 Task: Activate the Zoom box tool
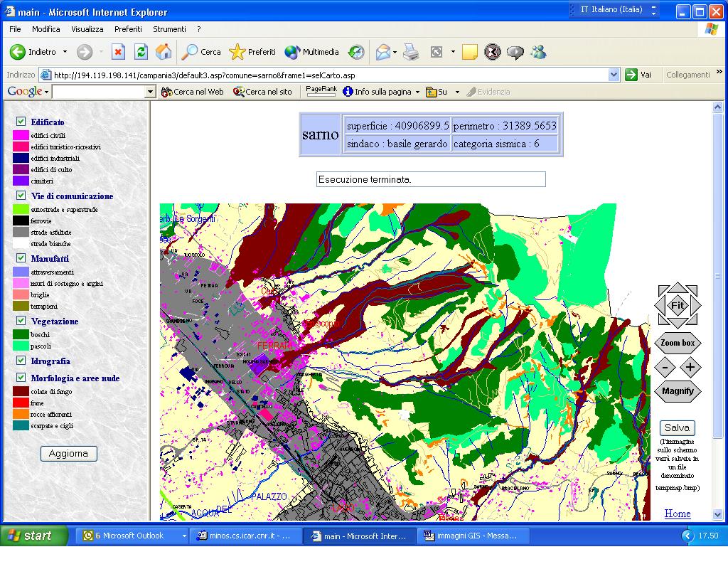(678, 343)
